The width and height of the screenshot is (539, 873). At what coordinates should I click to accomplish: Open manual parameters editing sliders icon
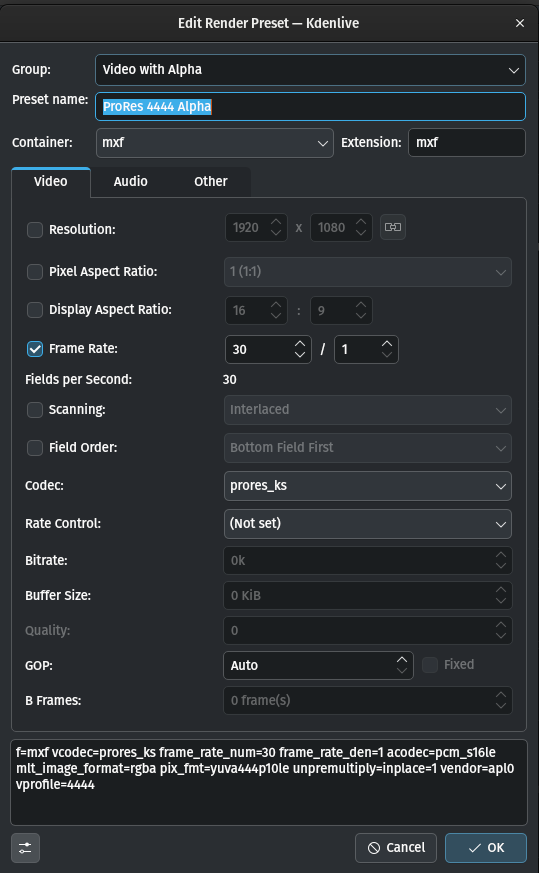[25, 847]
